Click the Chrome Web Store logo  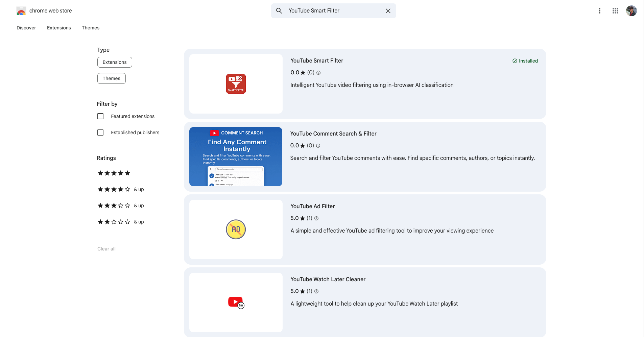pos(21,10)
